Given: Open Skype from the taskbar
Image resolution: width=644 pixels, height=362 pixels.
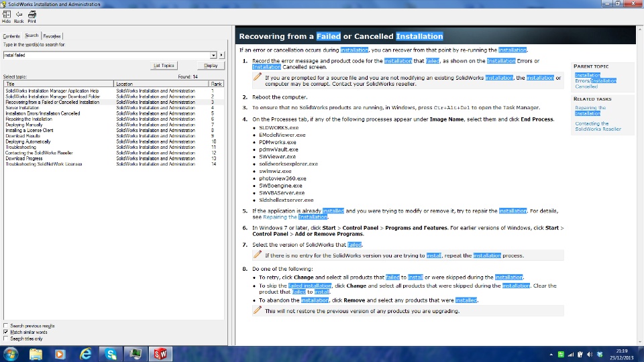Looking at the screenshot, I should tap(111, 354).
